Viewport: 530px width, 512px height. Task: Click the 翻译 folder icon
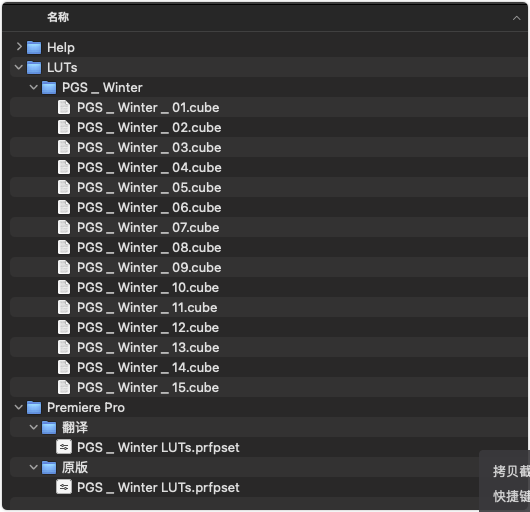click(49, 428)
